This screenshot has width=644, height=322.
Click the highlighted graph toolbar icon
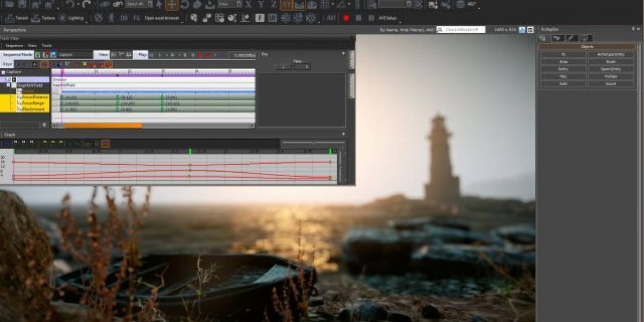106,143
